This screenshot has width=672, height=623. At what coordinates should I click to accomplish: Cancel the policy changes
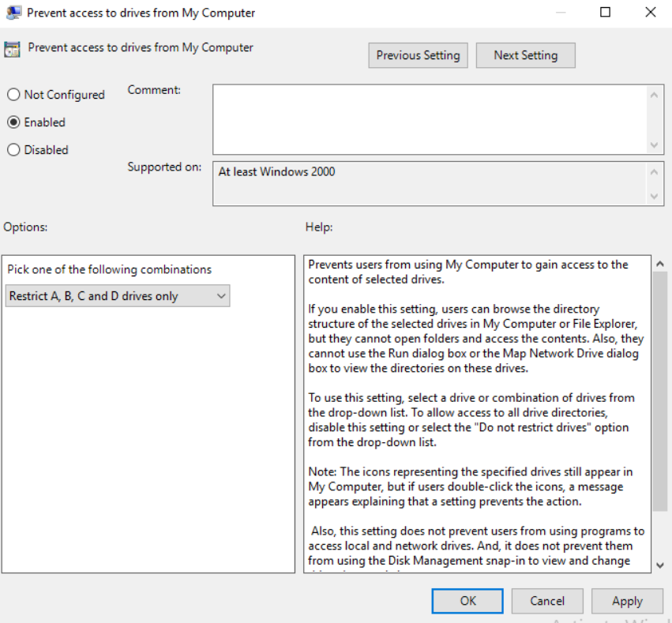pos(547,601)
